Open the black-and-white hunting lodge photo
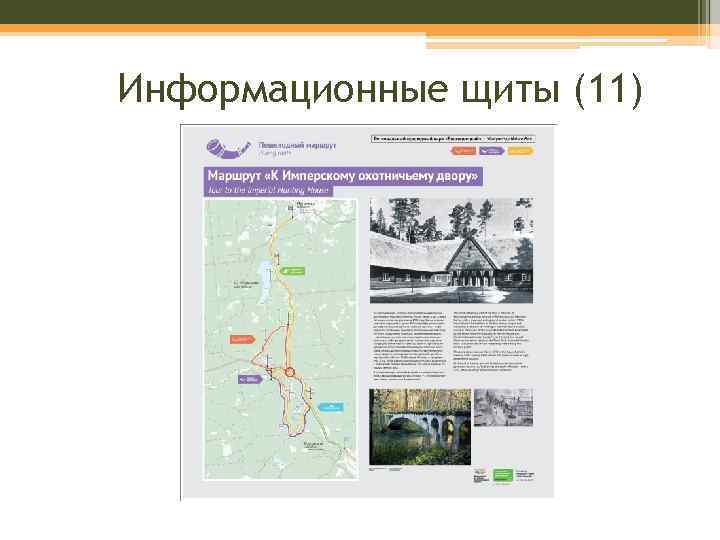Viewport: 720px width, 540px height. [451, 250]
